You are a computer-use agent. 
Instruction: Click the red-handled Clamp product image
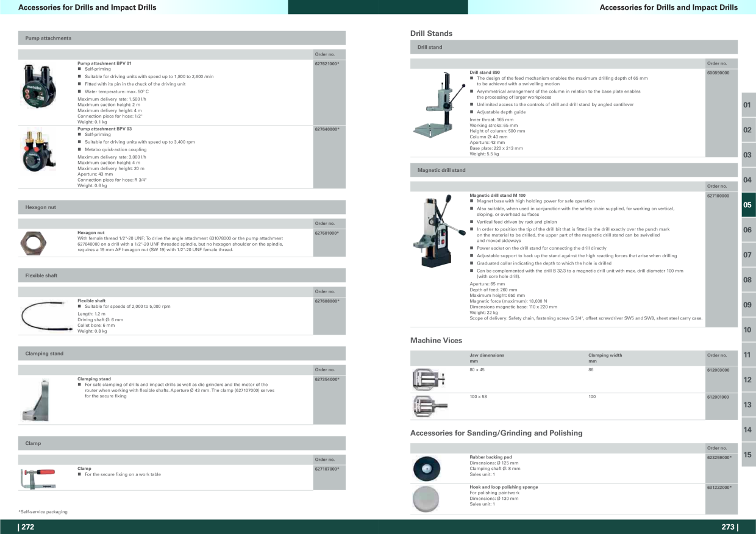pos(38,478)
